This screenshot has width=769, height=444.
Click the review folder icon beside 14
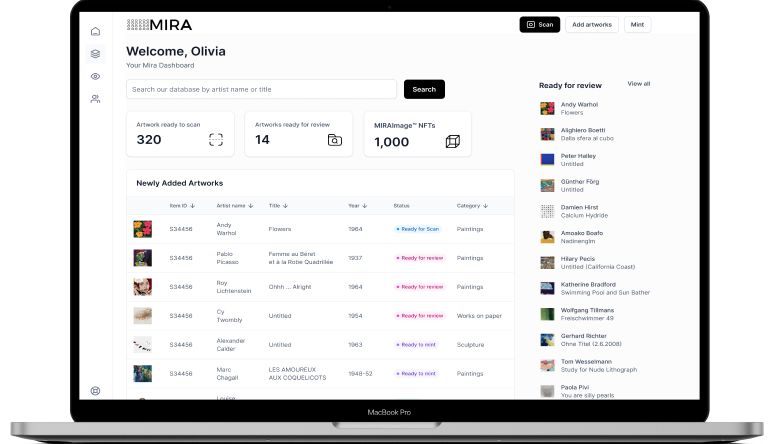pyautogui.click(x=335, y=140)
